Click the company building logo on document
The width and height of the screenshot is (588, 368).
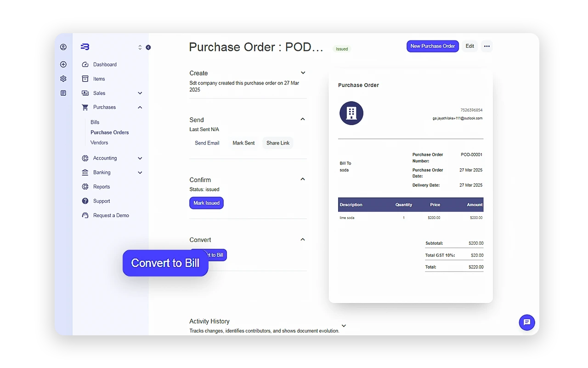click(351, 113)
